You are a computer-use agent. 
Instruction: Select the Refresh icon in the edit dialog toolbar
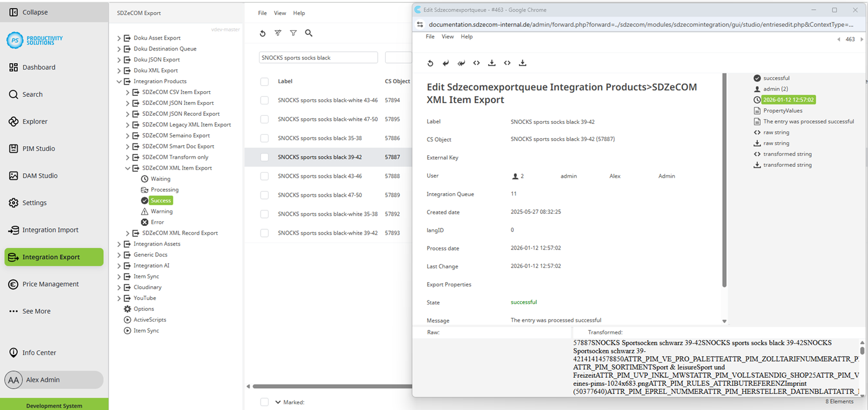[x=430, y=63]
